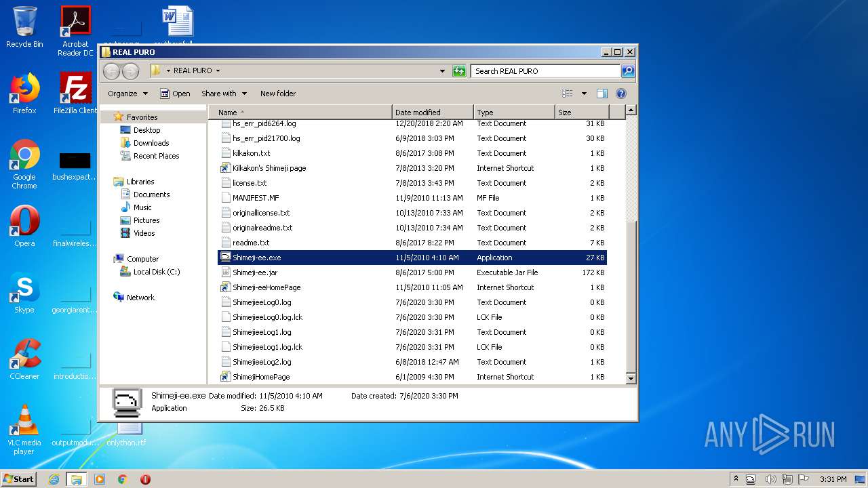Viewport: 868px width, 488px height.
Task: Click scrollbar up arrow in file list
Action: (x=631, y=110)
